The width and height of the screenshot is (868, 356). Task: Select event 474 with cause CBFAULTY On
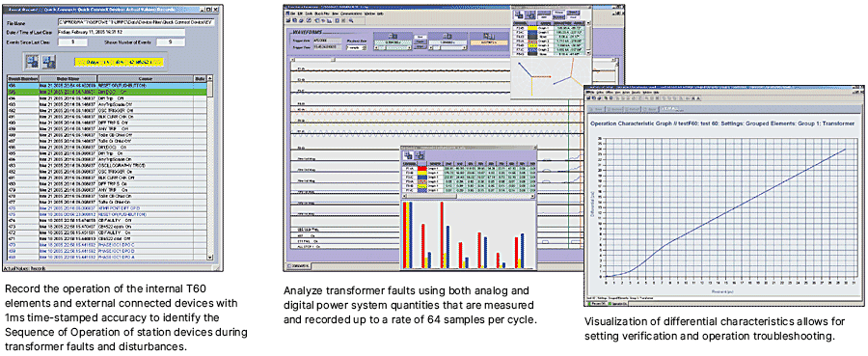(107, 220)
